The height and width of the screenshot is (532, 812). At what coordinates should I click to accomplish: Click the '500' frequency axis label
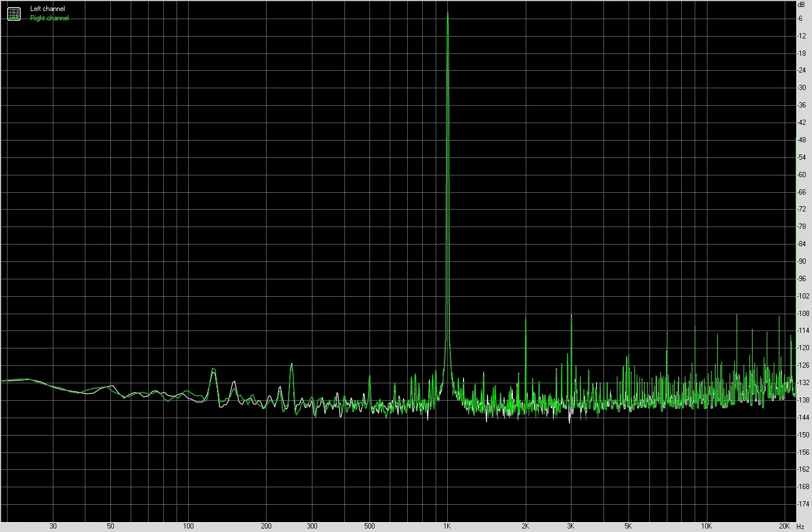[x=369, y=526]
